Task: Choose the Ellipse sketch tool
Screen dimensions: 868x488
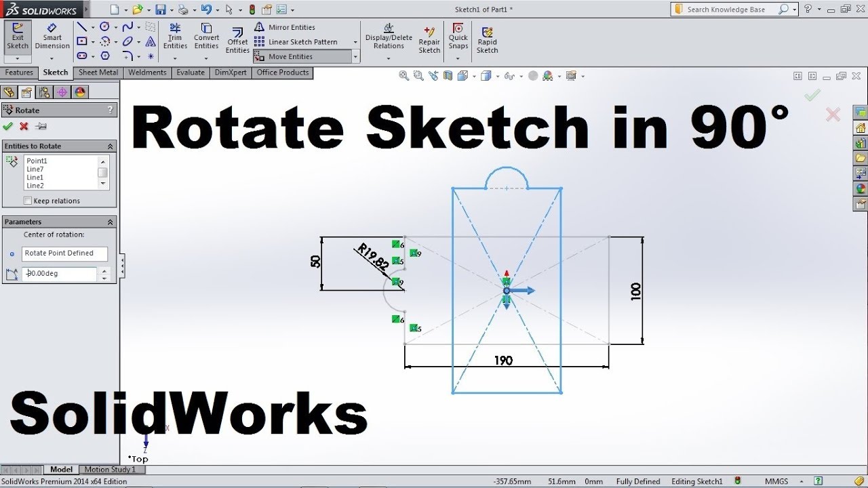Action: (x=127, y=41)
